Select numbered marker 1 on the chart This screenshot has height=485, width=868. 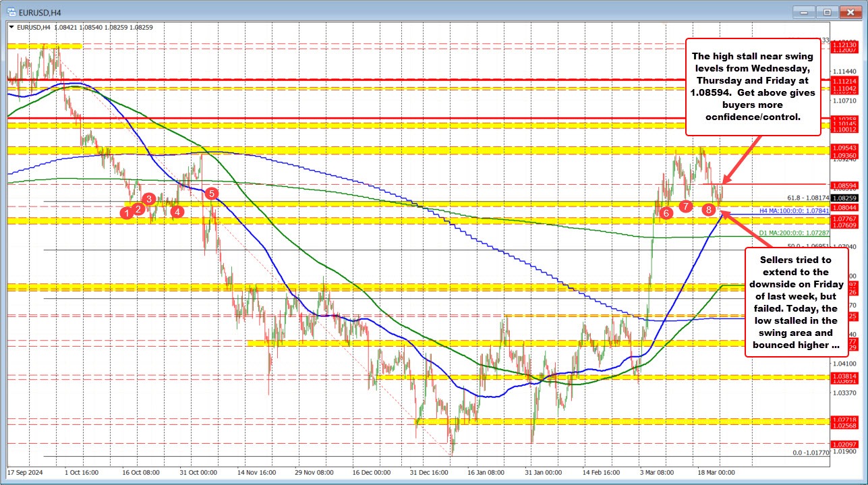125,213
